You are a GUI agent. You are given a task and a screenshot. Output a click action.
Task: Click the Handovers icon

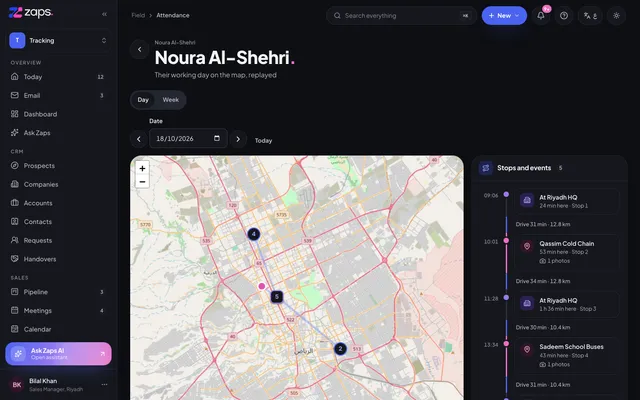(15, 259)
